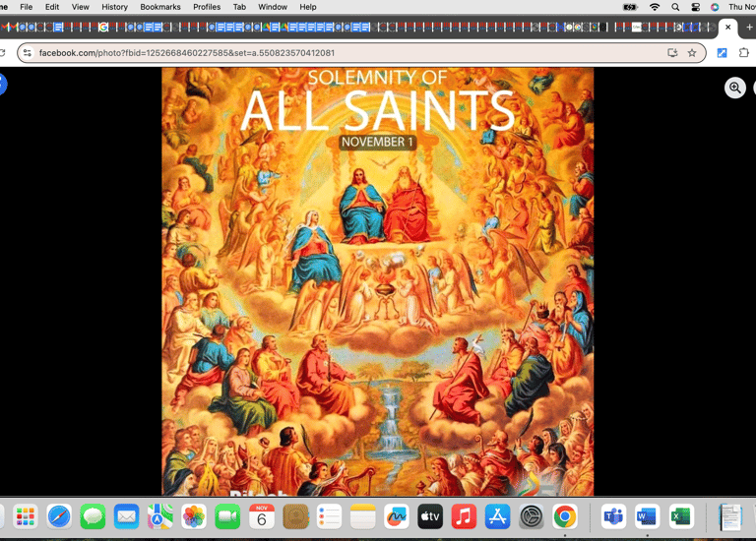Open FaceTime from the Dock
Viewport: 756px width, 541px height.
[x=227, y=516]
